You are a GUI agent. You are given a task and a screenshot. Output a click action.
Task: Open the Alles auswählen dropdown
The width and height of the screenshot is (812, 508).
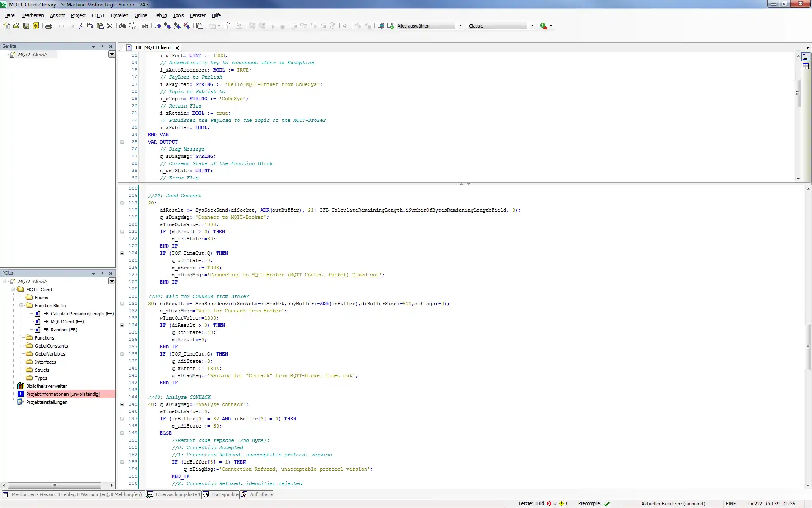[x=460, y=26]
